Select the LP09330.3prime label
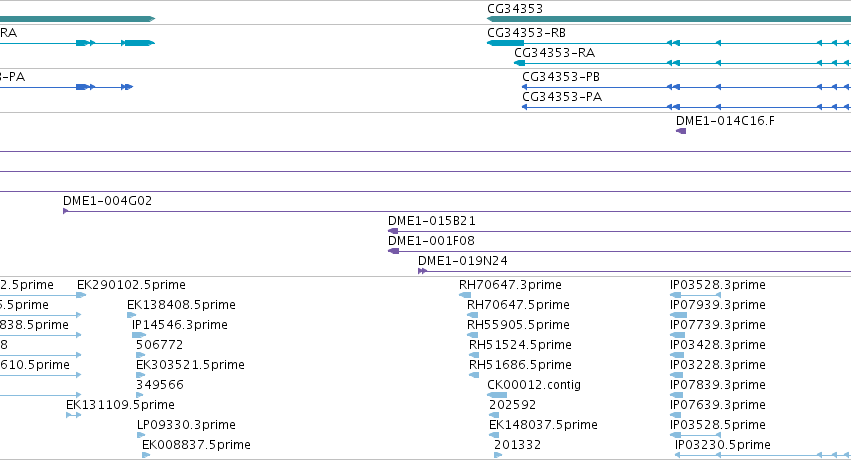851x460 pixels. [x=186, y=425]
